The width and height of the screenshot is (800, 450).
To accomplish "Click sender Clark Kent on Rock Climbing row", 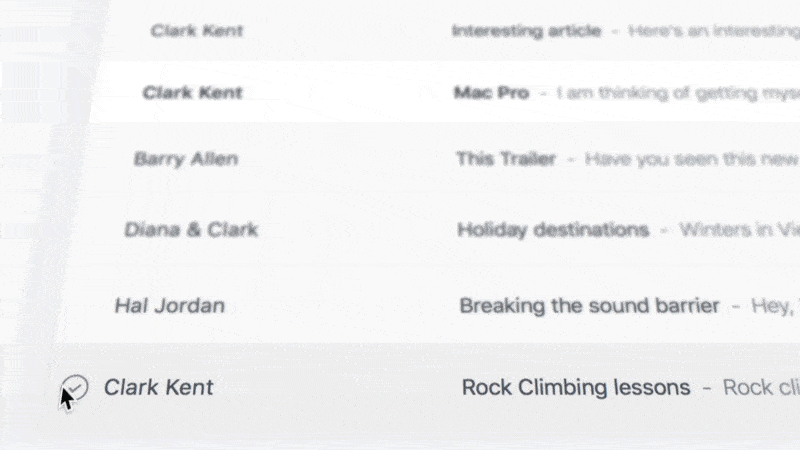I will click(158, 387).
